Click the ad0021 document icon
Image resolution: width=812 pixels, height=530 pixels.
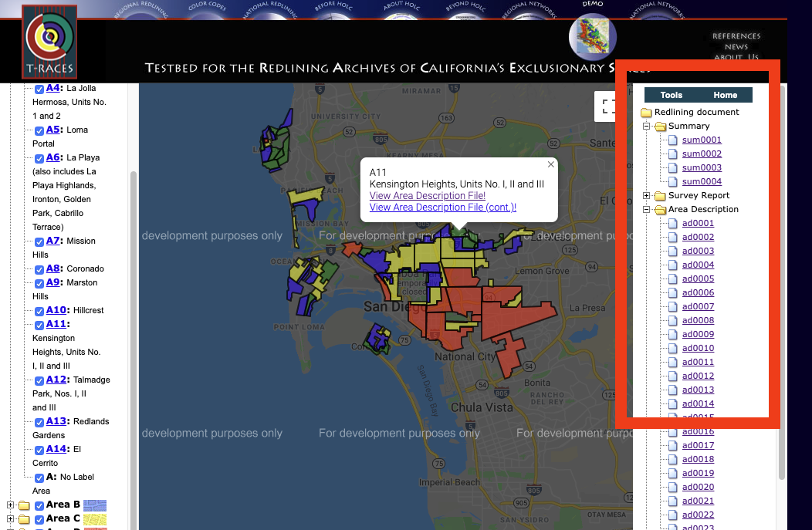coord(673,501)
